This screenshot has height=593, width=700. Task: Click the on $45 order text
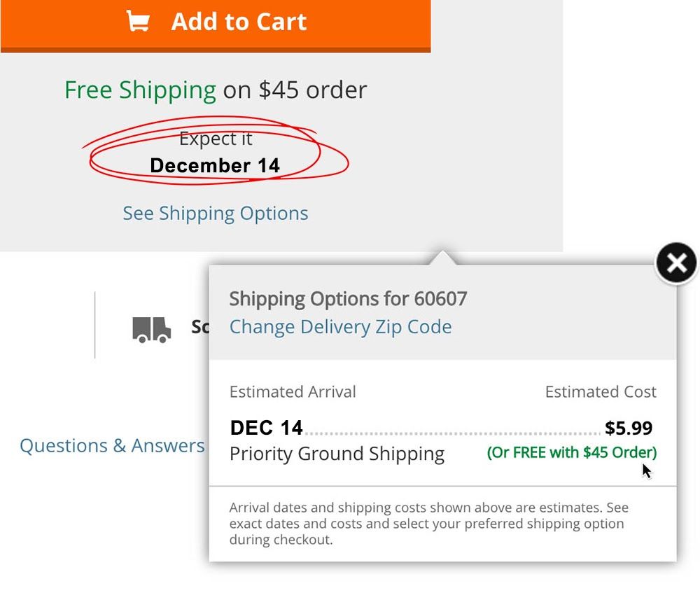click(x=295, y=90)
